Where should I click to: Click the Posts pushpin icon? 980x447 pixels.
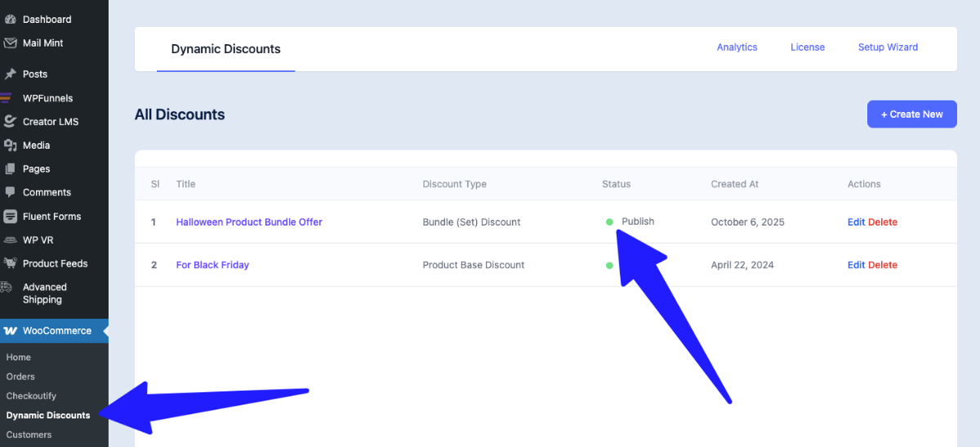coord(11,74)
